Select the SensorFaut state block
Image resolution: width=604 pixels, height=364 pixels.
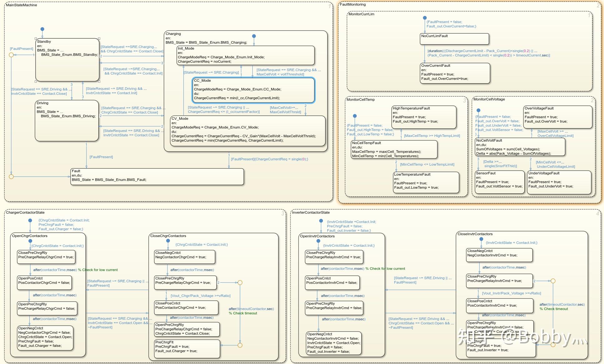pyautogui.click(x=499, y=182)
